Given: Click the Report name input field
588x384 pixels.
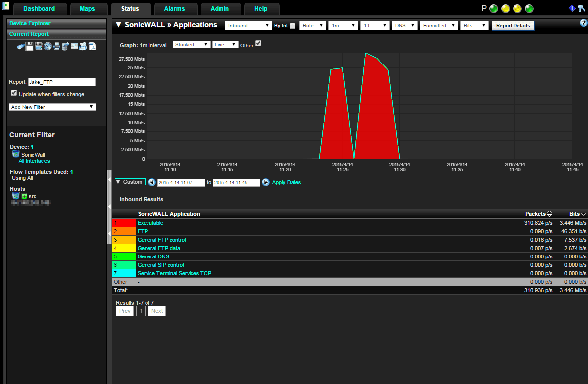Looking at the screenshot, I should [62, 82].
